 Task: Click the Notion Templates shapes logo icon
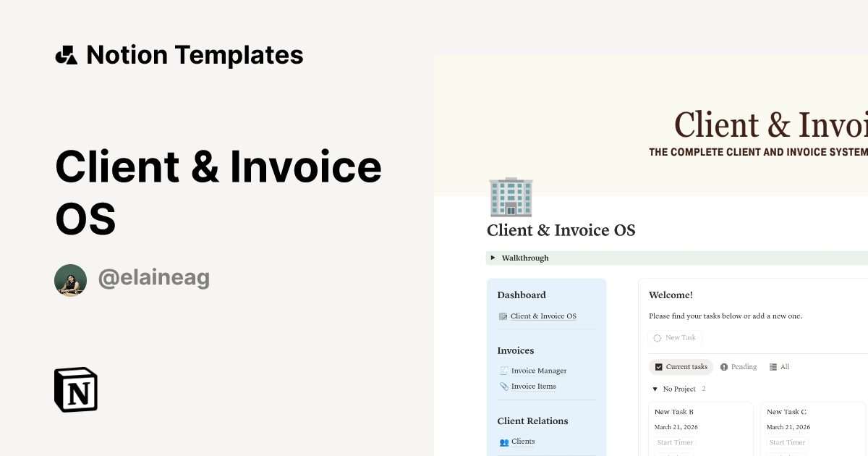[66, 55]
